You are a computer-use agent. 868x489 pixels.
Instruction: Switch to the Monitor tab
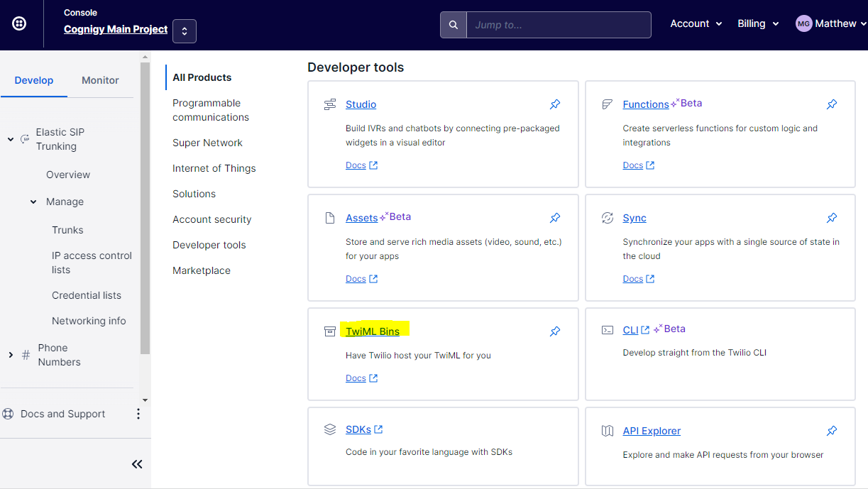[x=100, y=80]
